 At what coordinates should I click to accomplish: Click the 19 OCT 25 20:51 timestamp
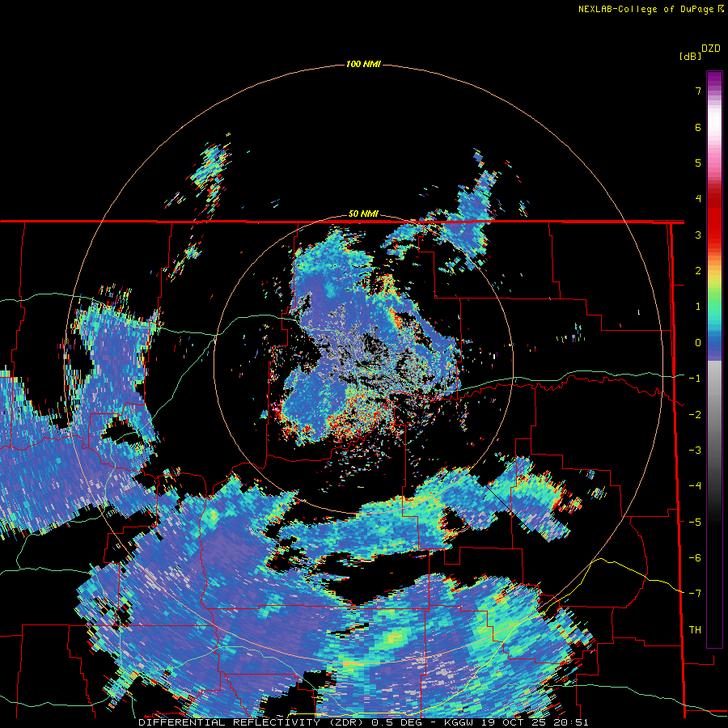535,722
